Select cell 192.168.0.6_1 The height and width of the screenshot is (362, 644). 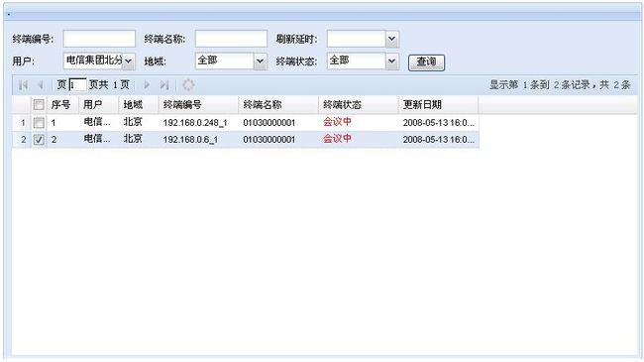coord(190,140)
